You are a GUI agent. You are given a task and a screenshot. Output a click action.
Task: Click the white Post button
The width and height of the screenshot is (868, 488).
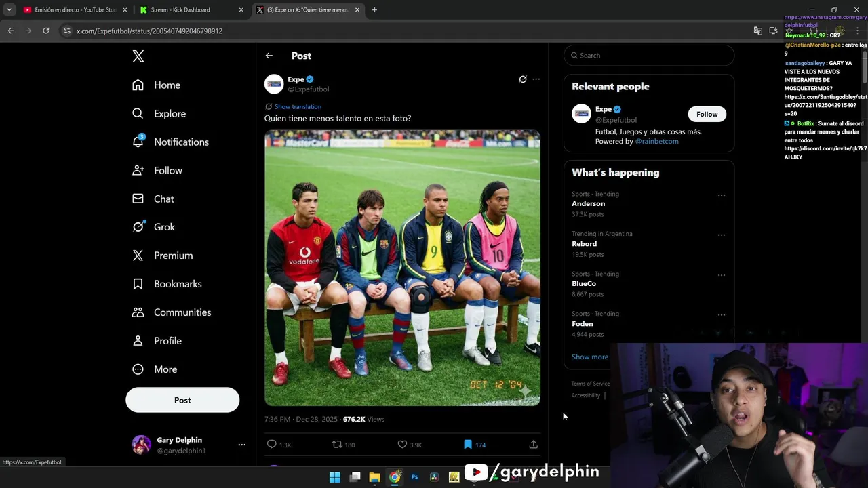(182, 400)
